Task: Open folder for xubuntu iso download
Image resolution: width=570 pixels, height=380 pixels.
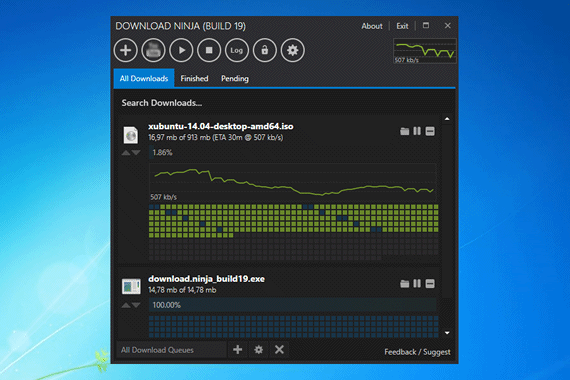Action: pyautogui.click(x=405, y=131)
